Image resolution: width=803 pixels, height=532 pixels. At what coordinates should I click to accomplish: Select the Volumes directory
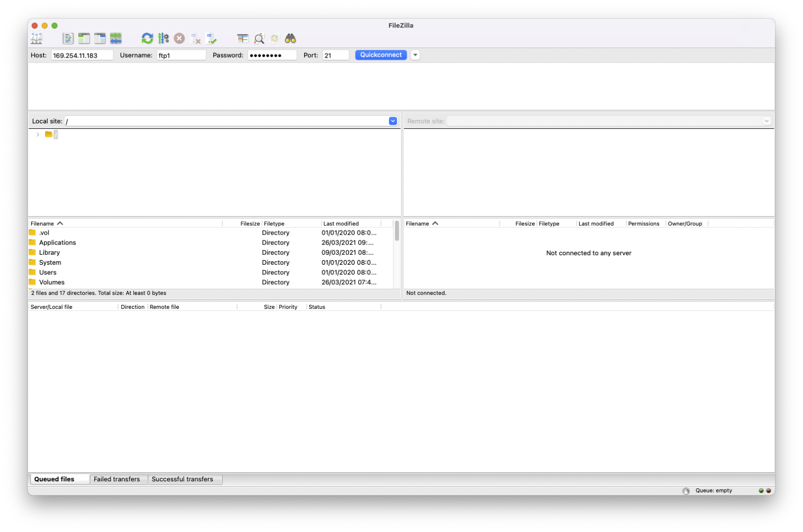pos(211,283)
